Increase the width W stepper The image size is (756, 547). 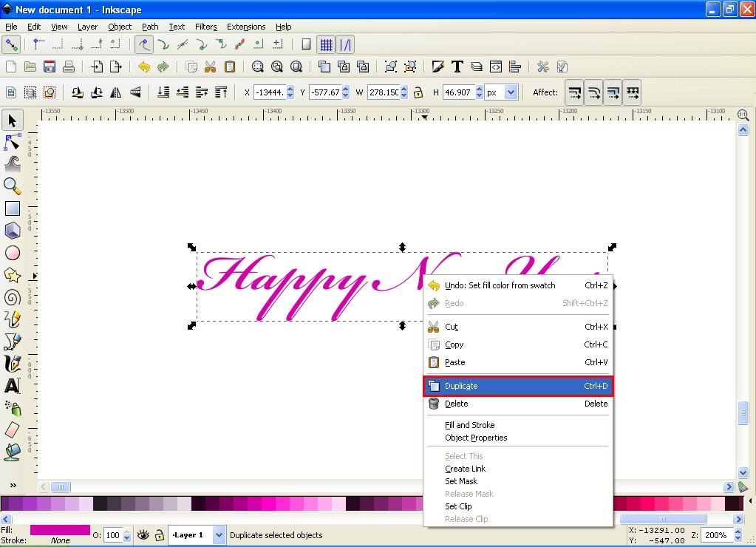[404, 89]
